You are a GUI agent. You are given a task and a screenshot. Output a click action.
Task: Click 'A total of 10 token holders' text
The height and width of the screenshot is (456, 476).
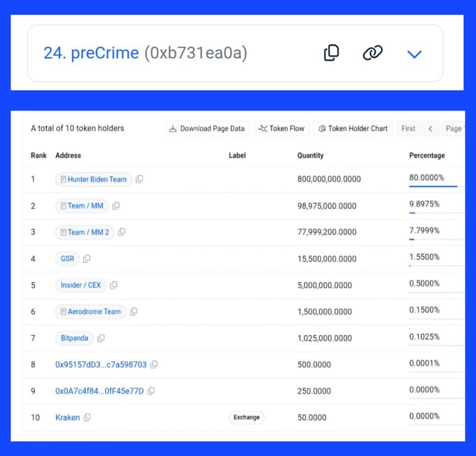(x=78, y=128)
